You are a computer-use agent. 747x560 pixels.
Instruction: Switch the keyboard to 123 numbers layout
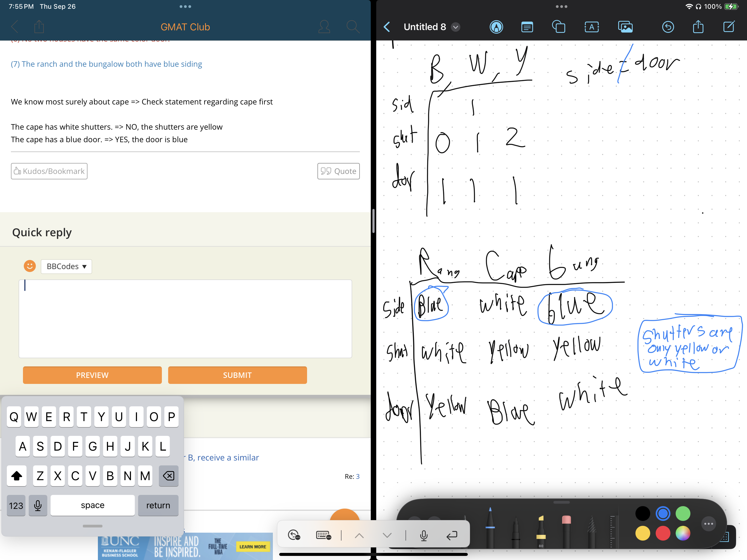point(16,505)
